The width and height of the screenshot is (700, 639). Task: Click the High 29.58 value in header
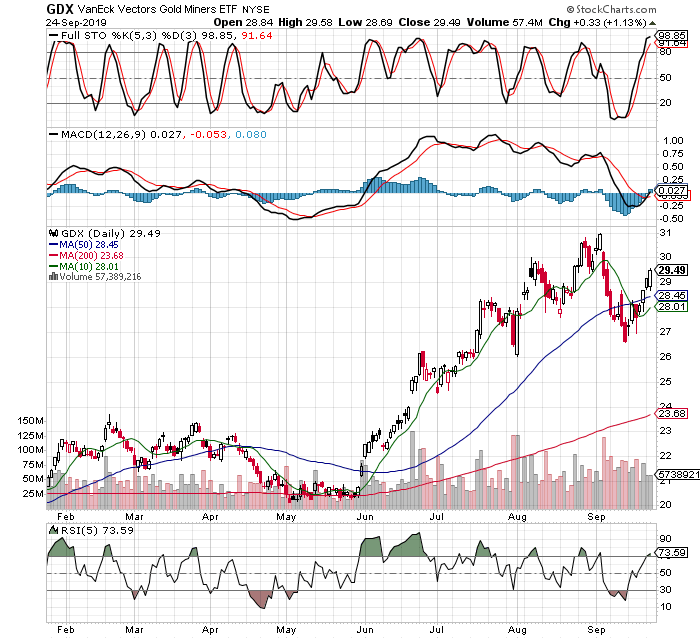[x=305, y=22]
